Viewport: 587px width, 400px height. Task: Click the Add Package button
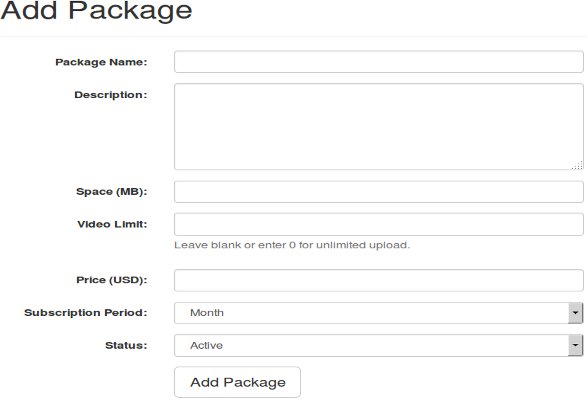pyautogui.click(x=237, y=382)
